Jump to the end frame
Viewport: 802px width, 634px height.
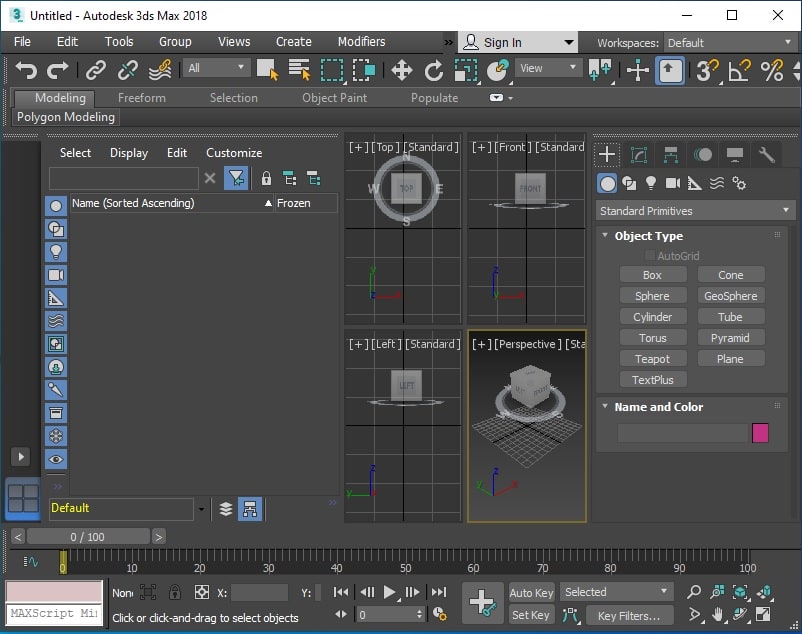(x=439, y=592)
